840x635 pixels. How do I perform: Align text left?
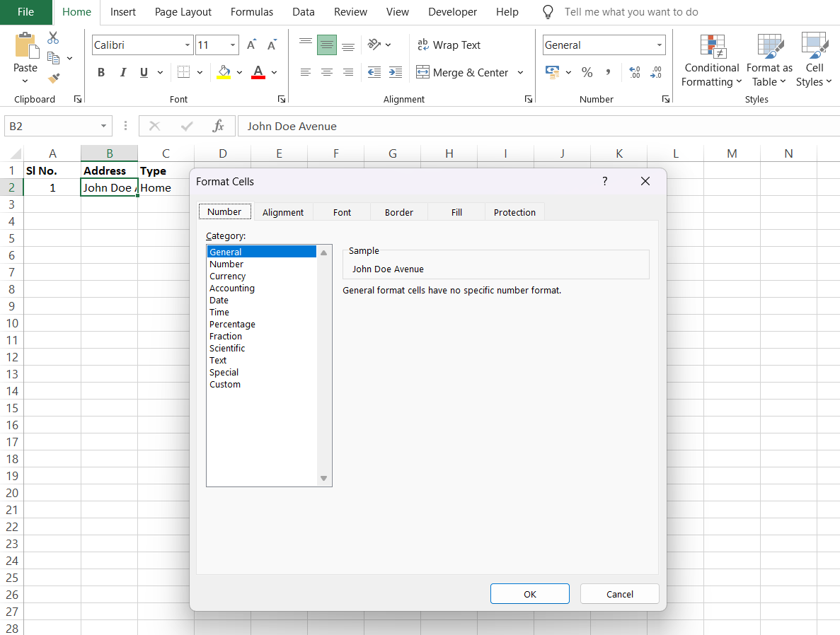point(305,72)
